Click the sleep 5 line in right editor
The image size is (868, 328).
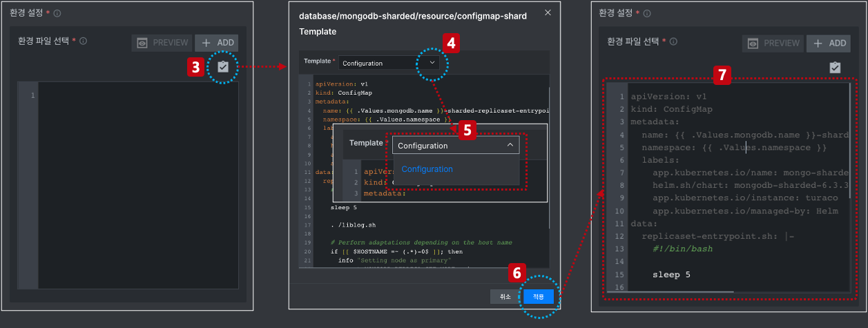pyautogui.click(x=671, y=275)
